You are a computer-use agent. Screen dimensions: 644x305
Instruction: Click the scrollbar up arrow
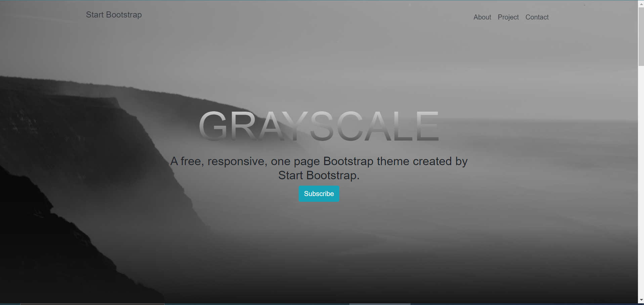(641, 4)
